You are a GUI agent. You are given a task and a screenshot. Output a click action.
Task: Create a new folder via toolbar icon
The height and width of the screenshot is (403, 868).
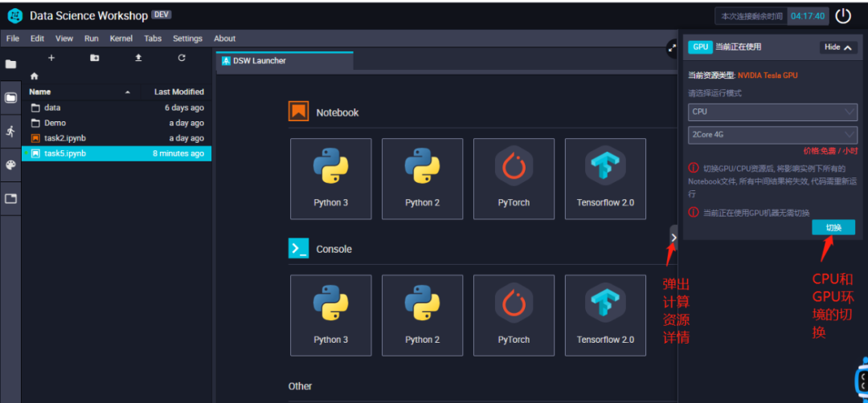point(95,58)
